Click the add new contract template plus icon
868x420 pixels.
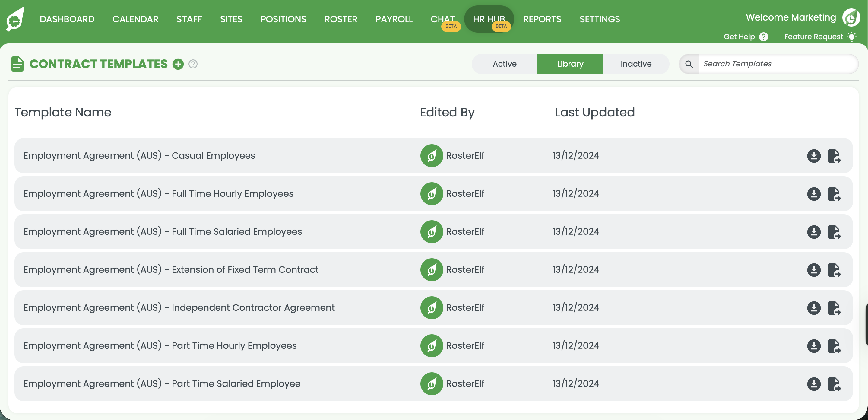click(178, 64)
